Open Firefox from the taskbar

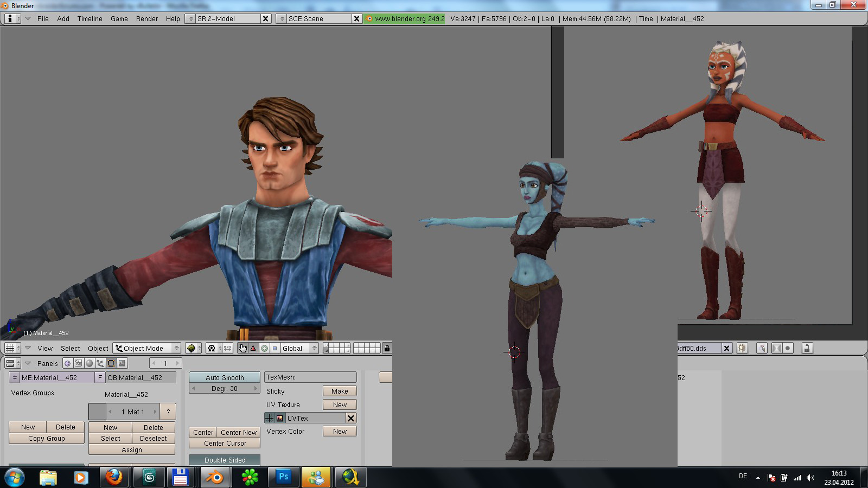point(114,477)
